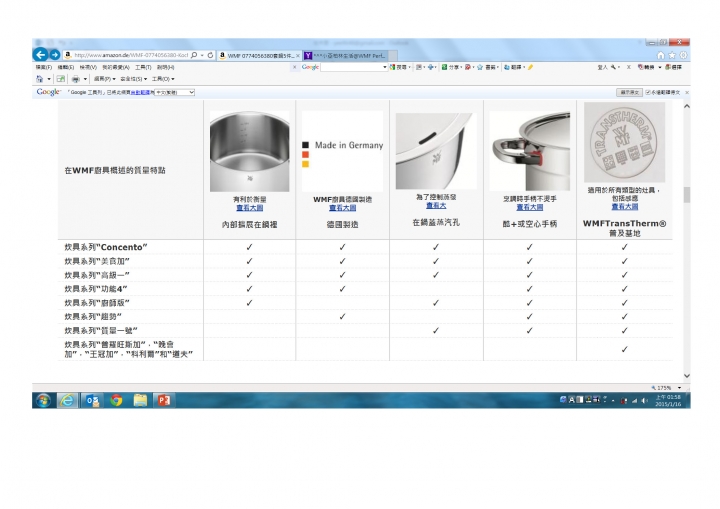Click the volume speaker icon in system tray
The height and width of the screenshot is (509, 720).
tap(644, 401)
